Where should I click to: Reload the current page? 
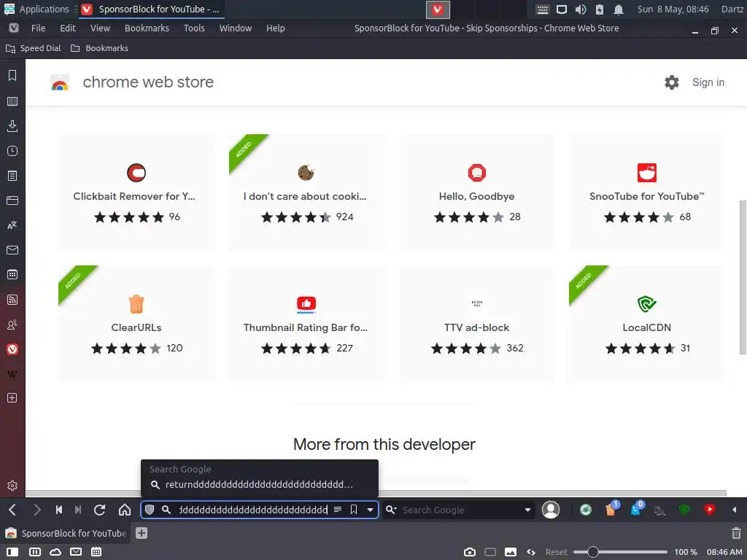tap(99, 510)
